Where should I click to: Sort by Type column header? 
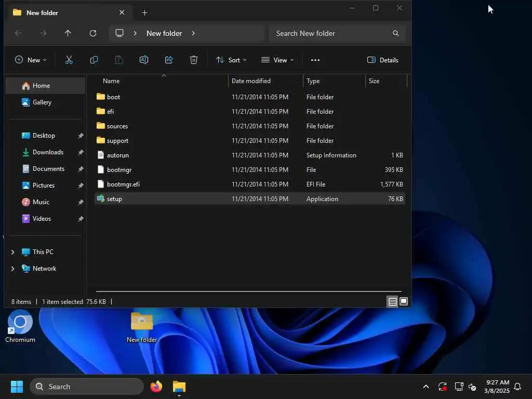click(x=334, y=81)
